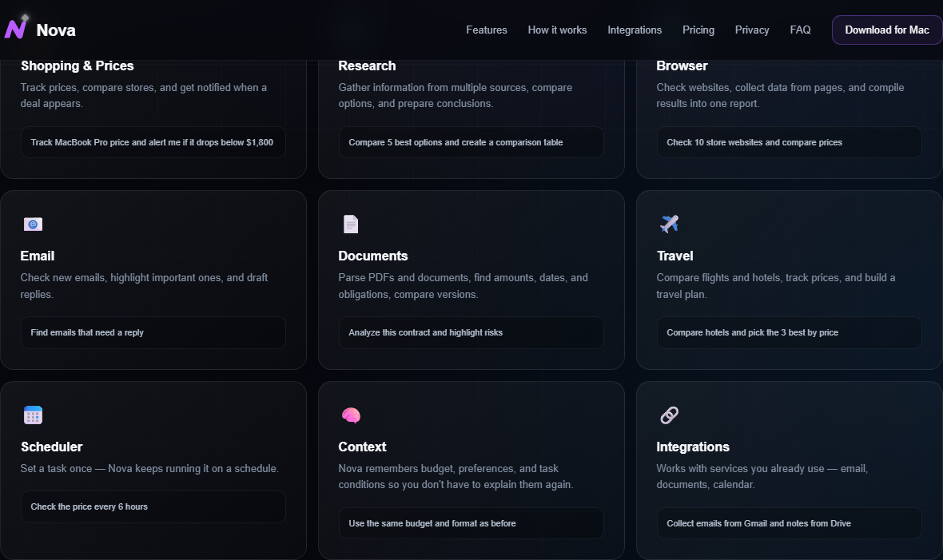Click the Context brain icon

(x=351, y=415)
